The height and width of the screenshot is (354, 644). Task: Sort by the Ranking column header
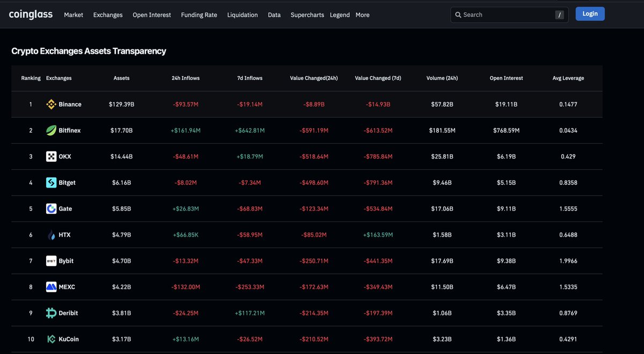pos(31,78)
